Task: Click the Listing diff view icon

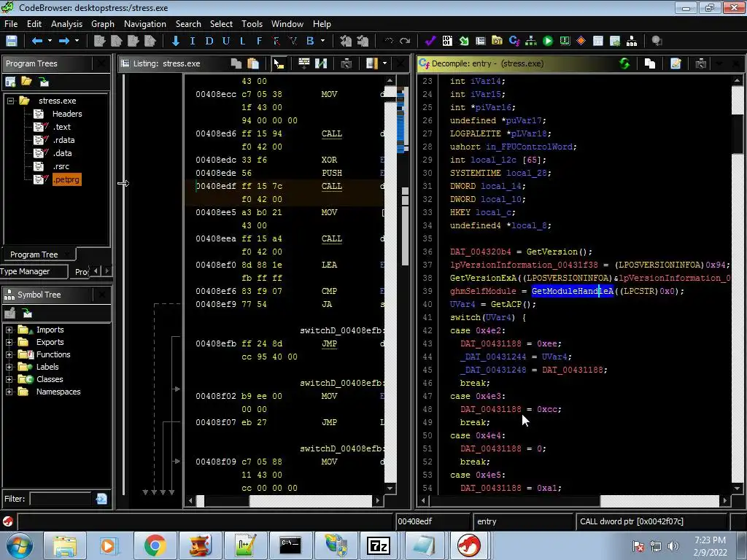Action: click(x=321, y=63)
